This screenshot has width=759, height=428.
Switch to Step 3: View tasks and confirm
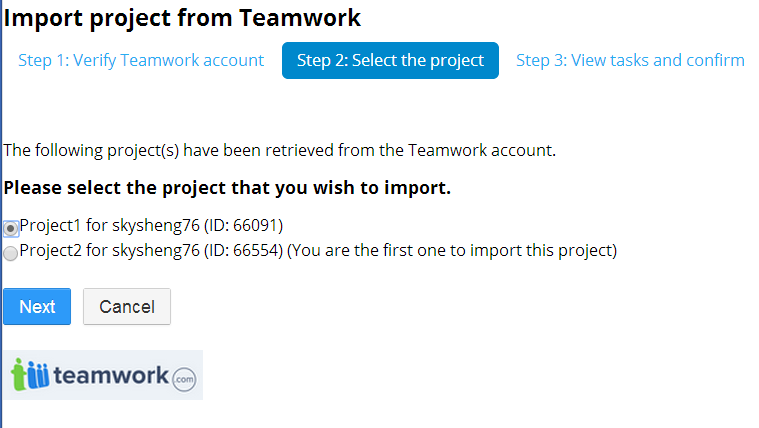point(630,60)
